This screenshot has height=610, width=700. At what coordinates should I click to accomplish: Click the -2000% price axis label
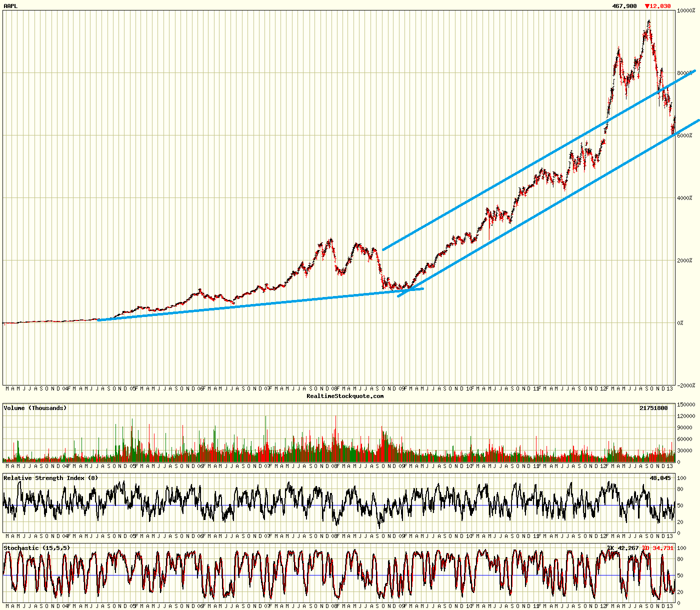click(x=686, y=385)
